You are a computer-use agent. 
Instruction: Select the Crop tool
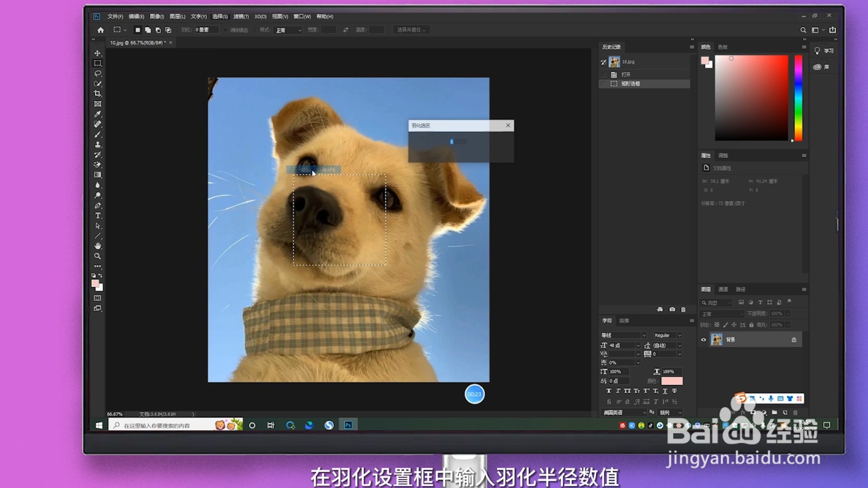(98, 94)
